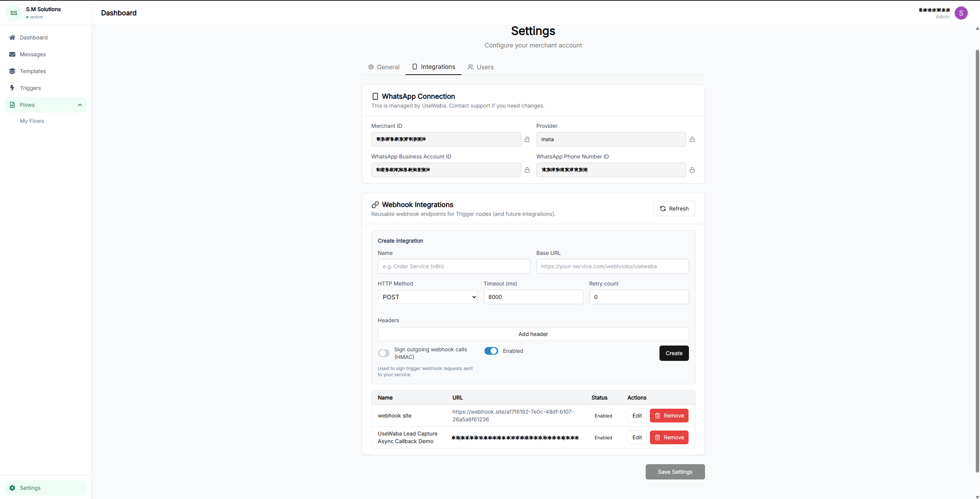Click the Merchant ID field
This screenshot has height=499, width=980.
click(x=446, y=139)
